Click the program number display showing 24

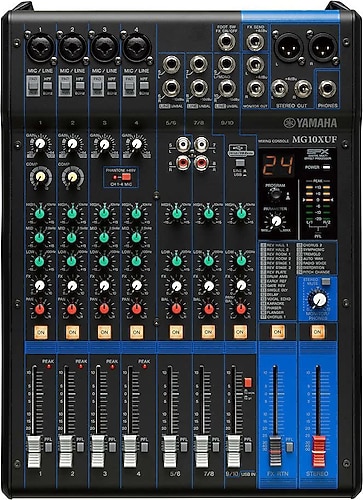(x=278, y=166)
